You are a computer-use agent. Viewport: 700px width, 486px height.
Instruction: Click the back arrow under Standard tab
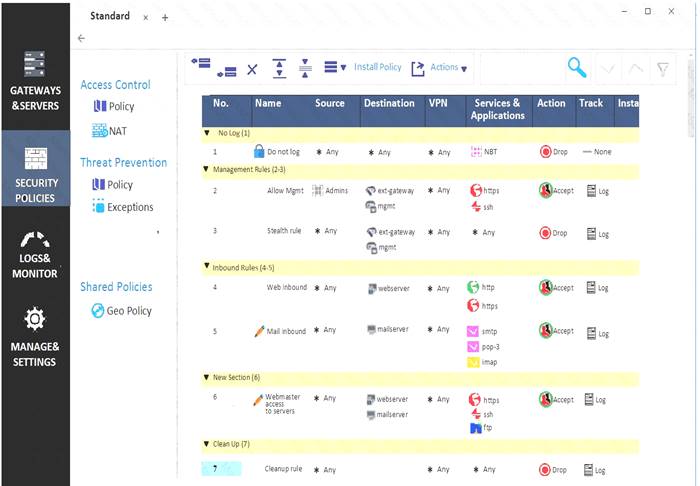(x=81, y=38)
